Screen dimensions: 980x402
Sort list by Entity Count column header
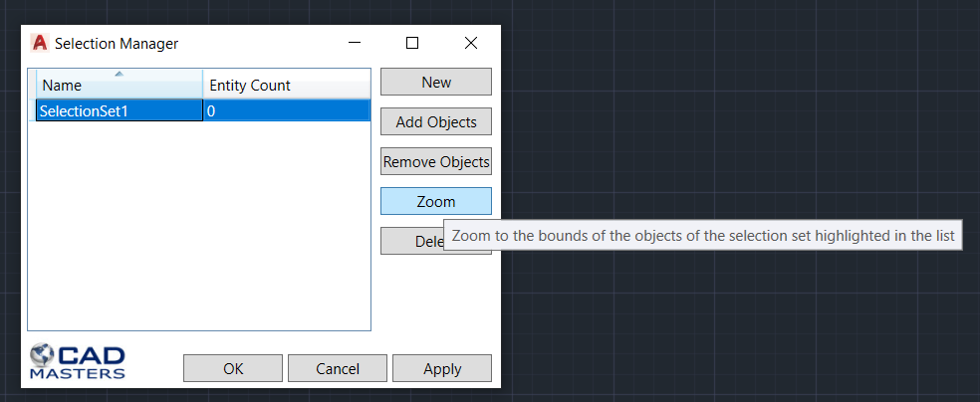[287, 86]
